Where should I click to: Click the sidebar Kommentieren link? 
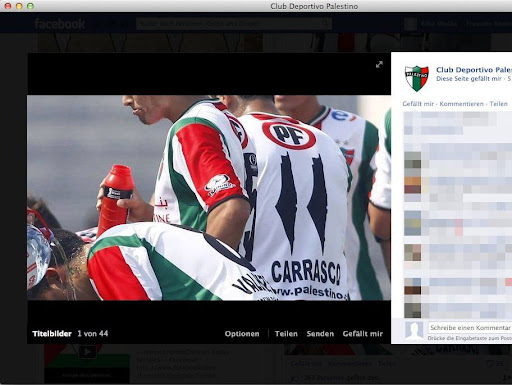461,104
